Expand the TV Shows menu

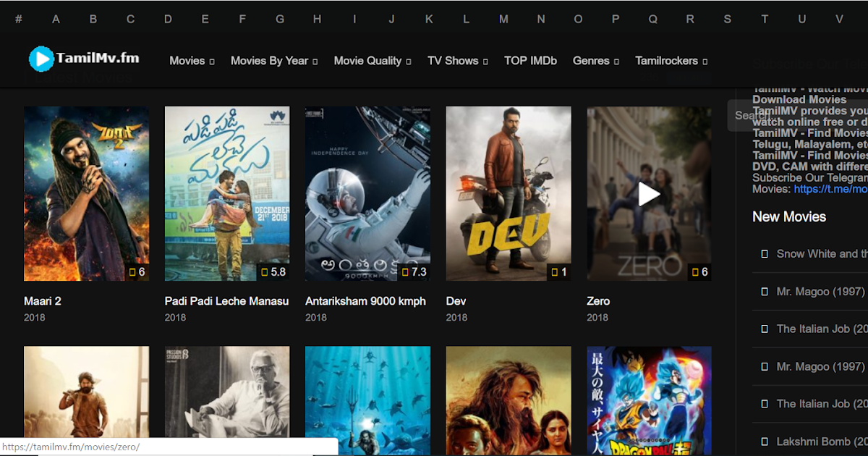click(458, 61)
